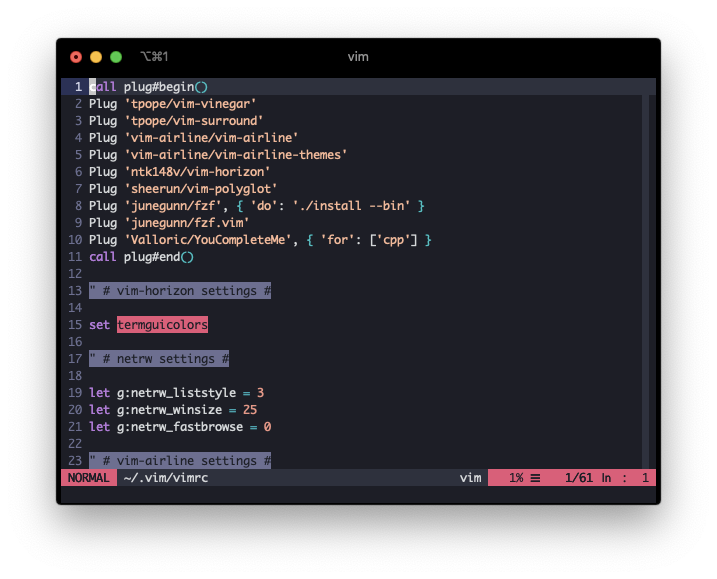Click the lines icon in status line

coord(535,478)
